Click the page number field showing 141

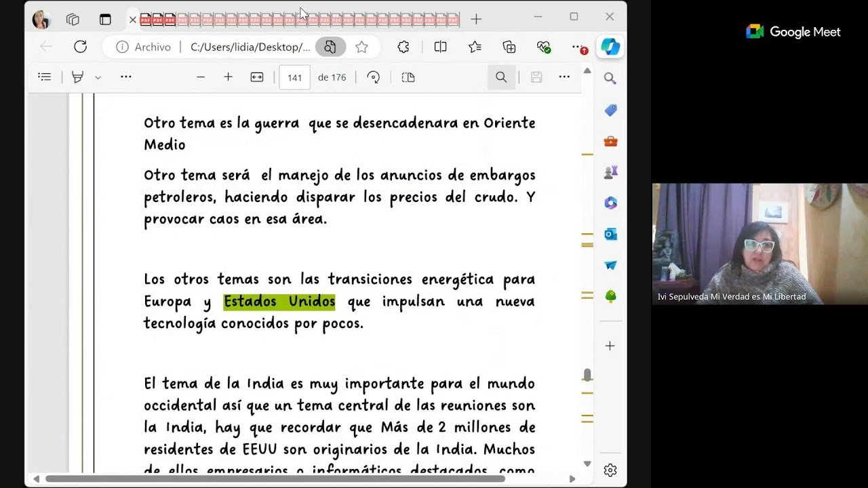(x=294, y=77)
